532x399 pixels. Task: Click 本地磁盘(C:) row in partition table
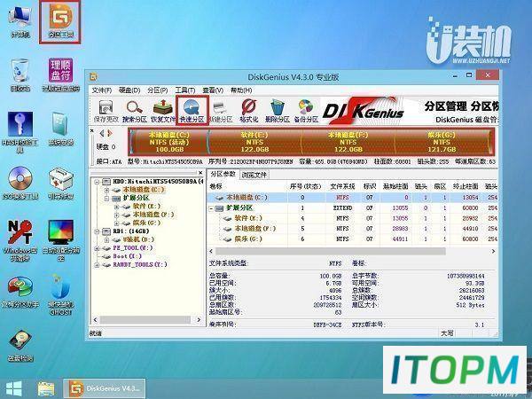click(352, 198)
